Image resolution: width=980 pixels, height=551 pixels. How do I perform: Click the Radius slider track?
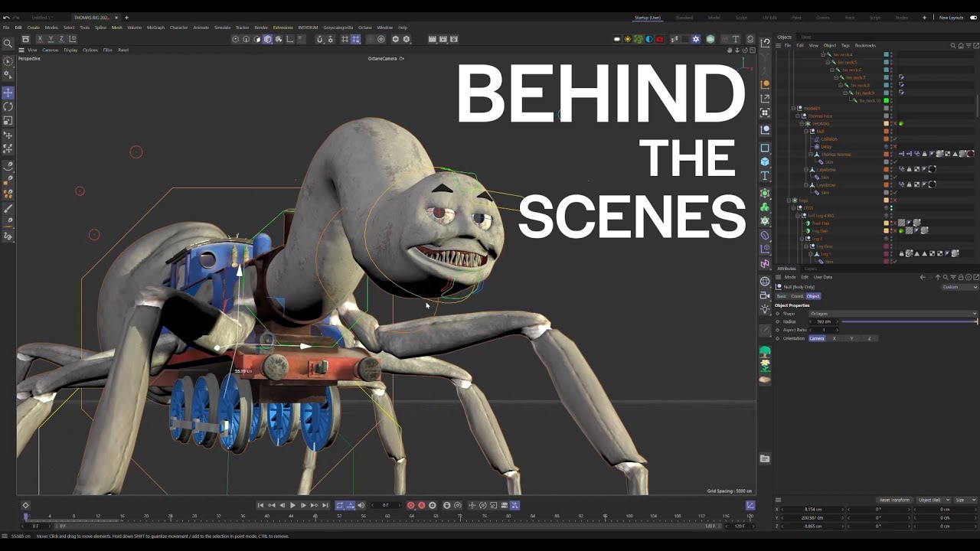(910, 321)
